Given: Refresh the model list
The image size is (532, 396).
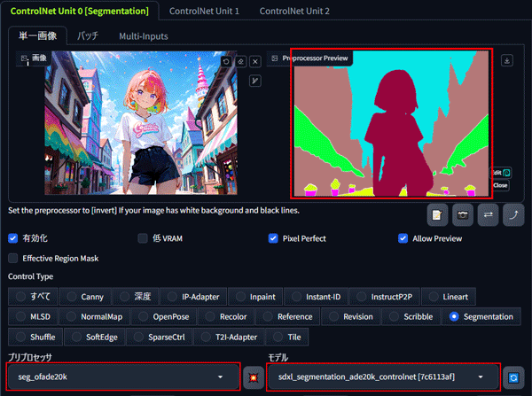Looking at the screenshot, I should (513, 377).
